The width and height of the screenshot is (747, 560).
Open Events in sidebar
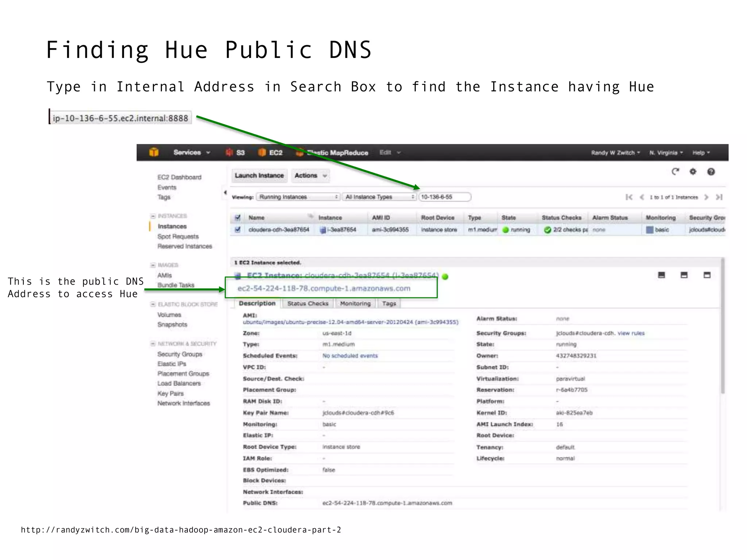[x=167, y=187]
